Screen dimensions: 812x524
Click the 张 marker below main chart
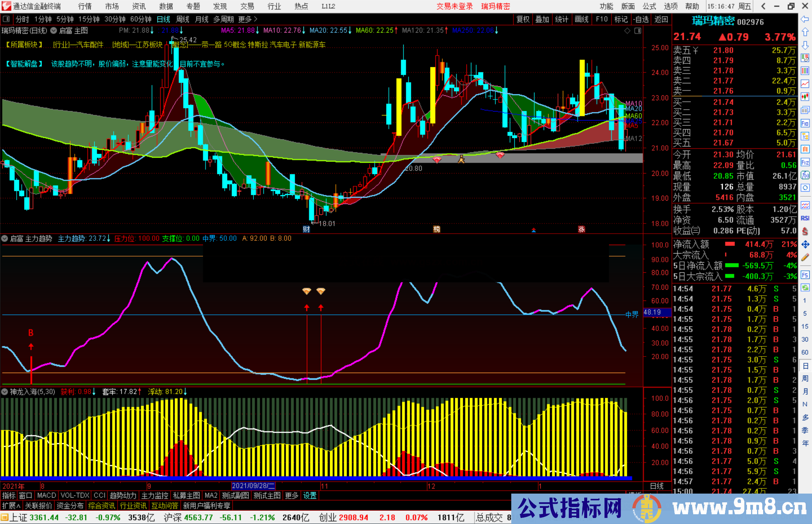pos(582,229)
